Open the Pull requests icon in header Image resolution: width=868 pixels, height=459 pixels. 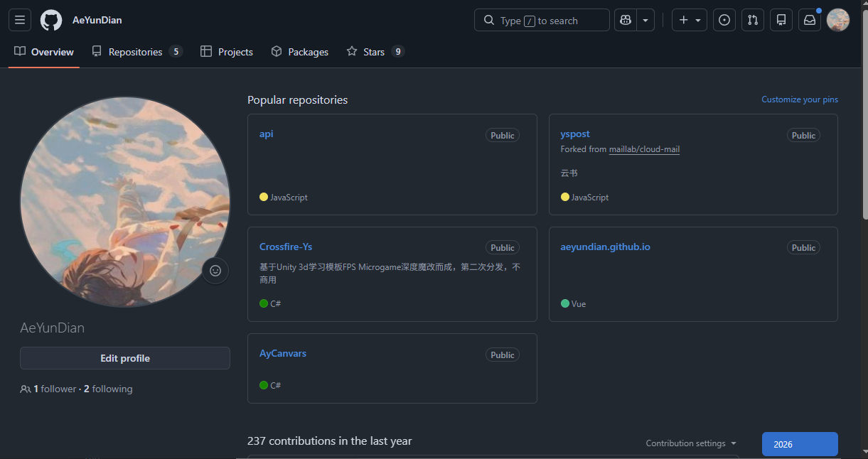tap(753, 21)
